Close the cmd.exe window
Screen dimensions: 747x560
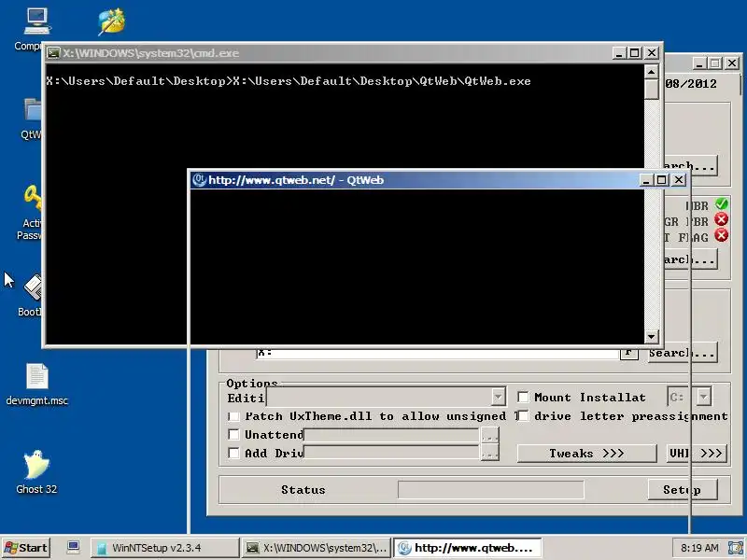pyautogui.click(x=652, y=53)
